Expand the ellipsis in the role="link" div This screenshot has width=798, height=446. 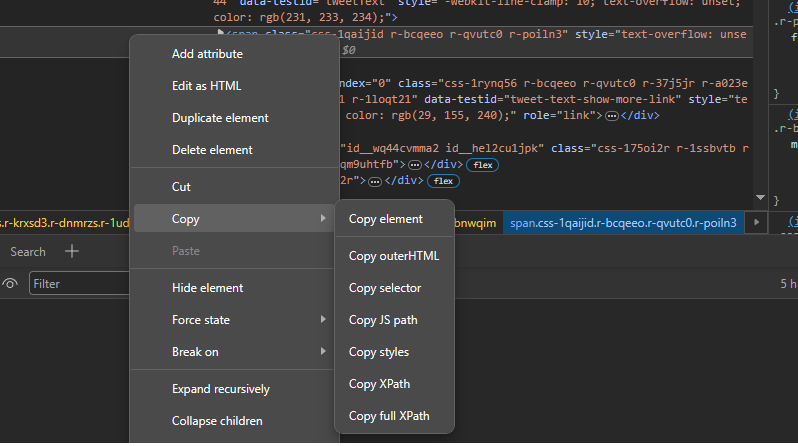tap(612, 116)
